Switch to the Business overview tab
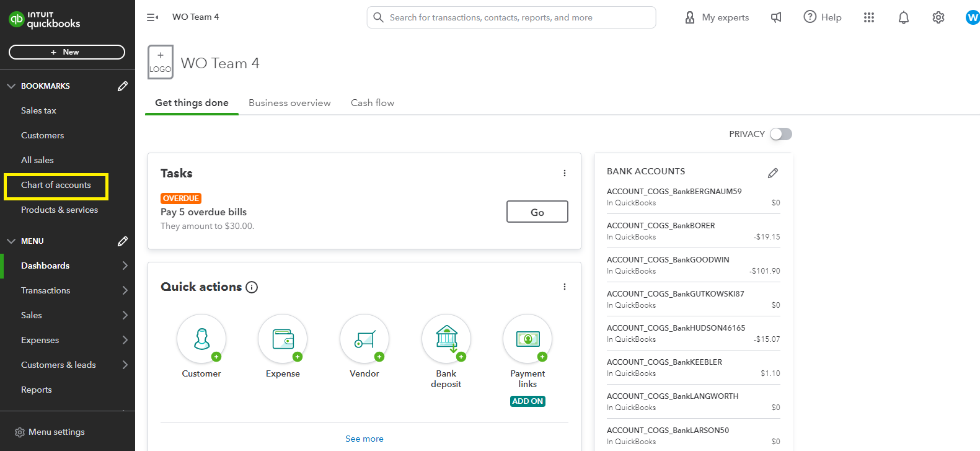The image size is (980, 451). pyautogui.click(x=289, y=103)
